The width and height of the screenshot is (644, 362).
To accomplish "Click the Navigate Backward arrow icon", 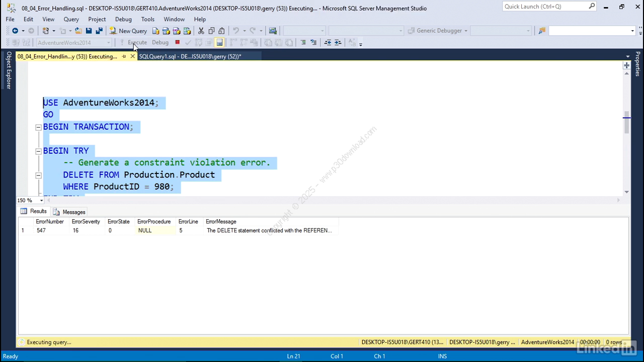I will point(15,31).
